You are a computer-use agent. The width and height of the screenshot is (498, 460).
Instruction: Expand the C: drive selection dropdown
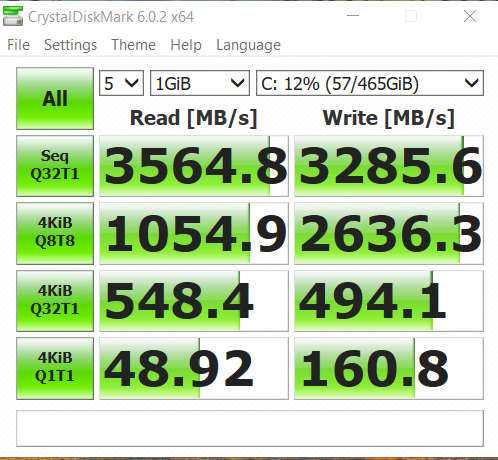pyautogui.click(x=370, y=83)
